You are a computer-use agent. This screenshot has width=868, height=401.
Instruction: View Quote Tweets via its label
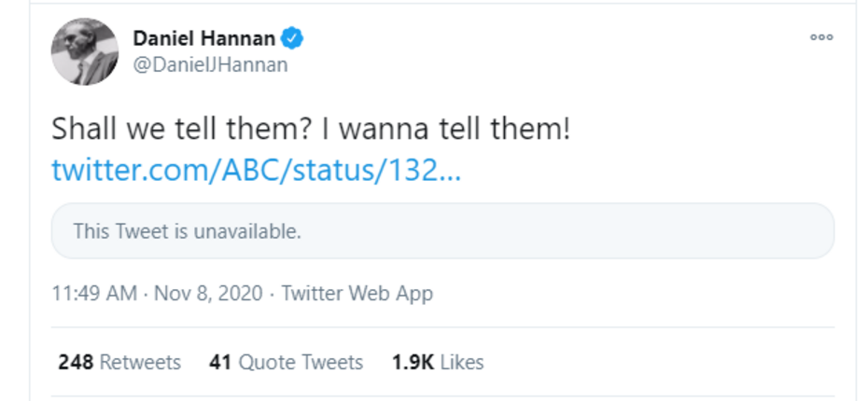point(301,362)
